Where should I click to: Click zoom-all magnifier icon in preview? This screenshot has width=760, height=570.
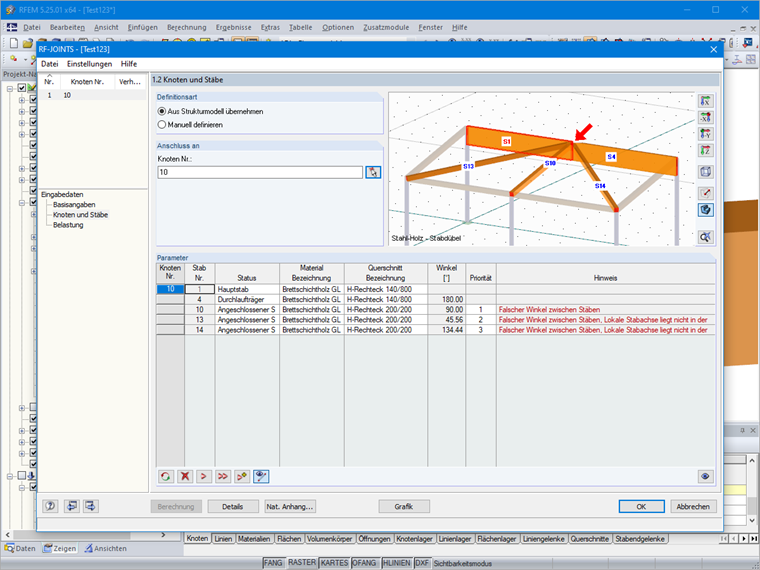click(x=706, y=237)
